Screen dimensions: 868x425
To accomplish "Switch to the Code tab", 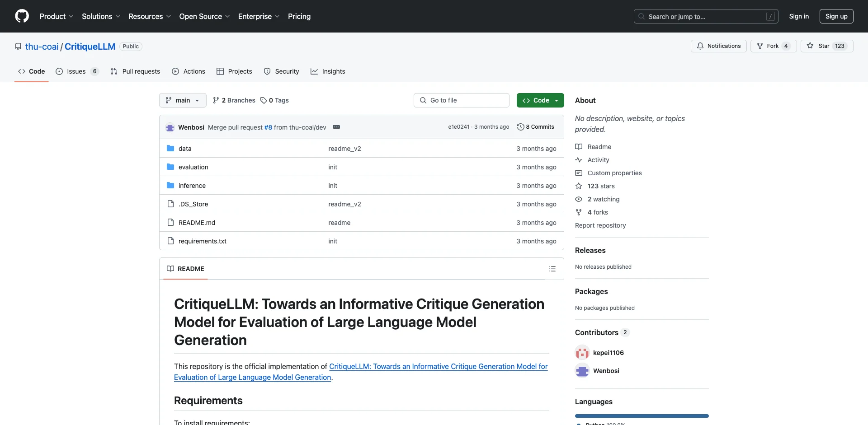I will pos(32,71).
